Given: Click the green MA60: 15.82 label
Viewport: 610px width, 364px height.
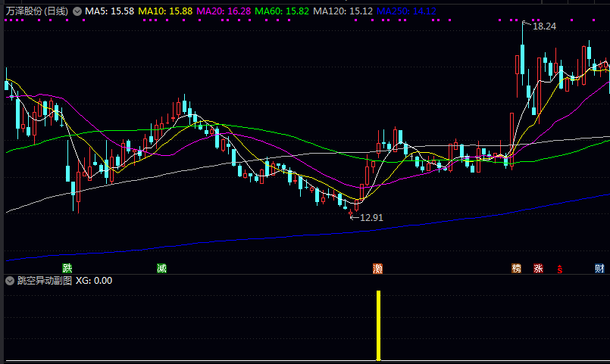Looking at the screenshot, I should tap(282, 11).
